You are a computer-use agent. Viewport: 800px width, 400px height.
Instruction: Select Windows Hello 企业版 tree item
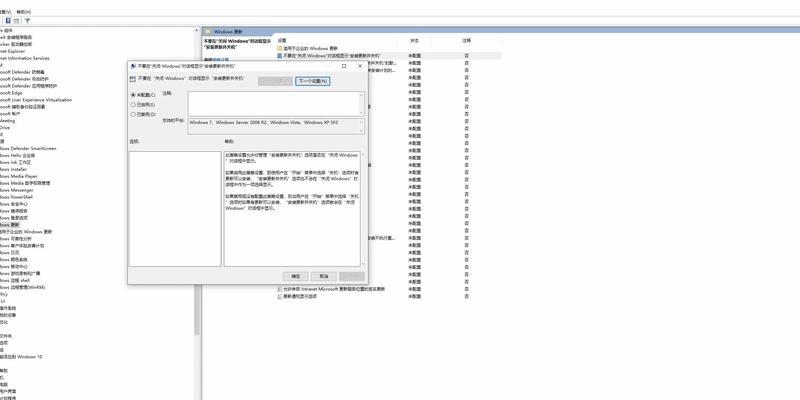click(17, 155)
